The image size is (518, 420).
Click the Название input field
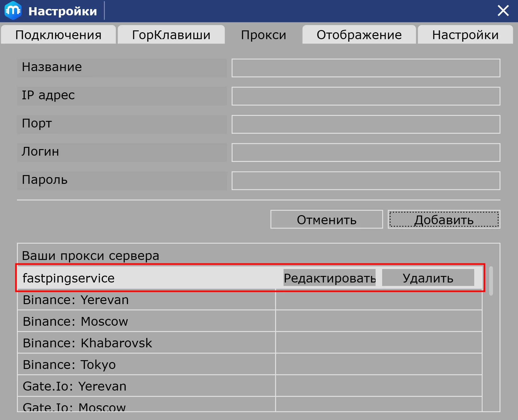pyautogui.click(x=366, y=68)
